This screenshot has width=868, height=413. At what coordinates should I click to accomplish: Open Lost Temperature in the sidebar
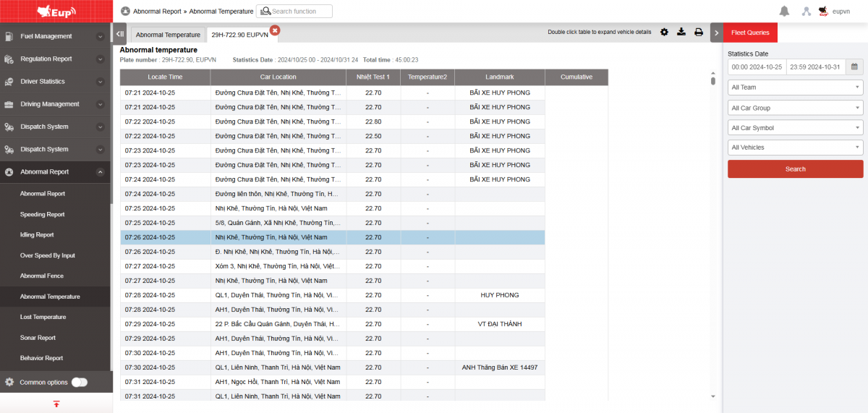[x=43, y=317]
